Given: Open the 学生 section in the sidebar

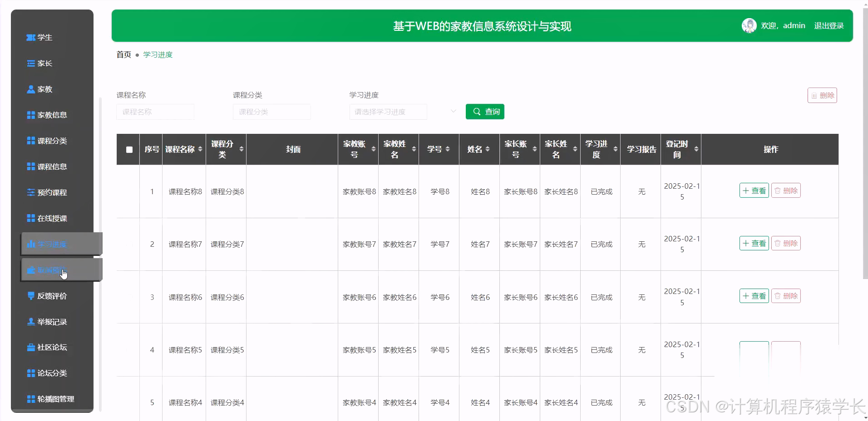Looking at the screenshot, I should pos(44,37).
